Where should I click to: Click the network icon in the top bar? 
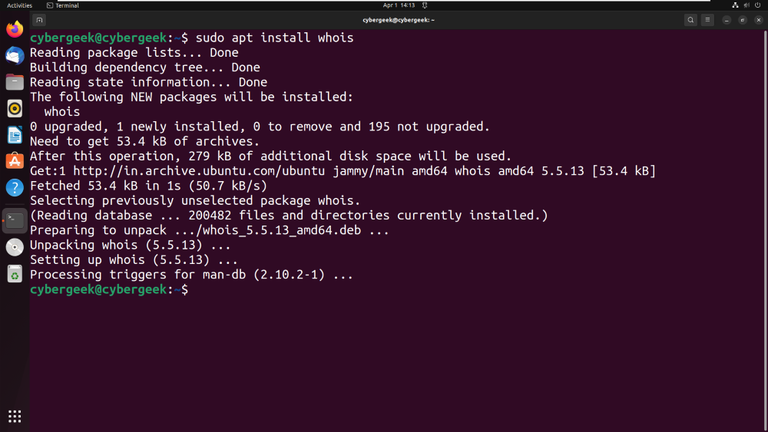pyautogui.click(x=735, y=5)
